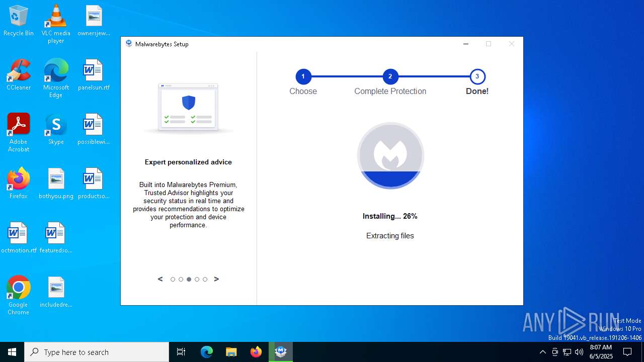Launch Adobe Acrobat desktop shortcut

point(19,132)
